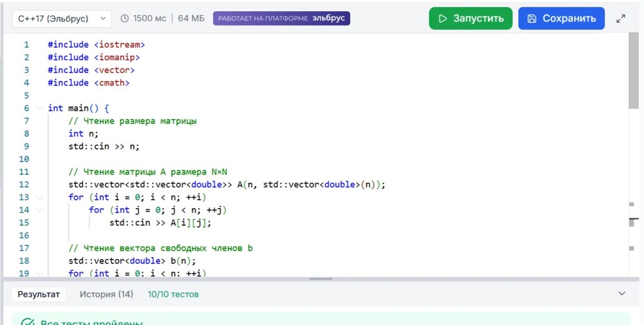Click line number 1 in gutter
Viewport: 644px width, 325px height.
click(x=26, y=45)
